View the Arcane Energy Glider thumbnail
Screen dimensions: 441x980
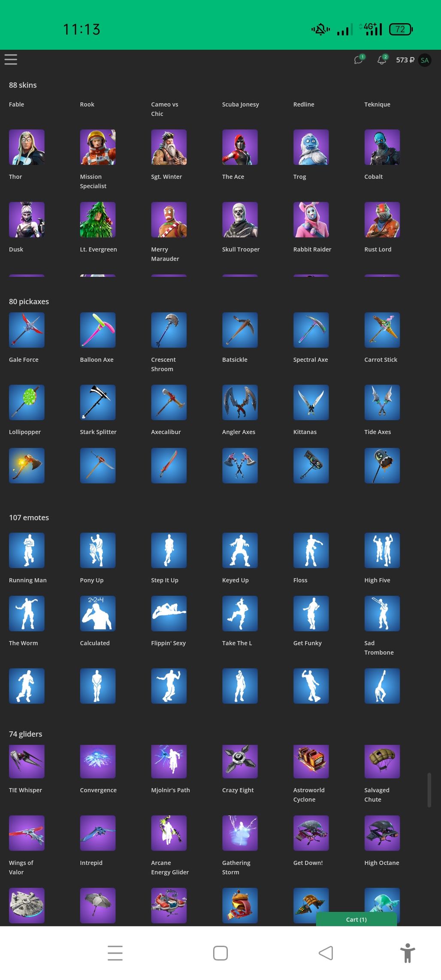click(169, 833)
